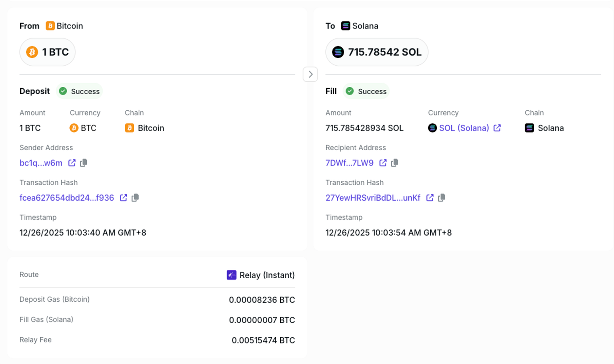Click the green Fill success checkmark
Viewport: 614px width, 364px height.
(350, 91)
